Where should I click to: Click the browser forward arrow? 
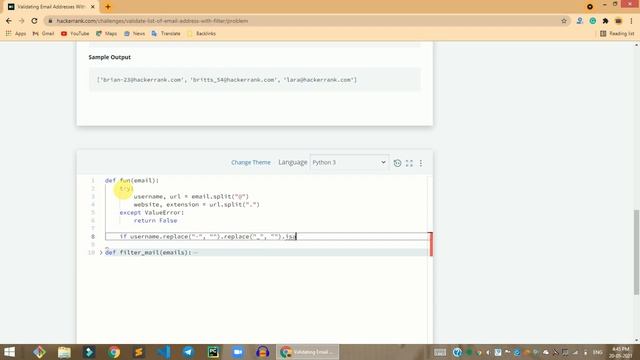point(22,21)
